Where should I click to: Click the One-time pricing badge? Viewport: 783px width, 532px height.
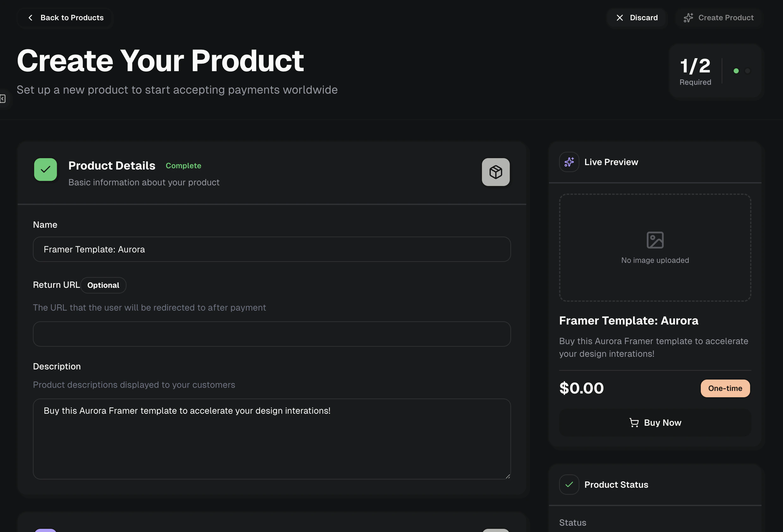[x=725, y=388]
